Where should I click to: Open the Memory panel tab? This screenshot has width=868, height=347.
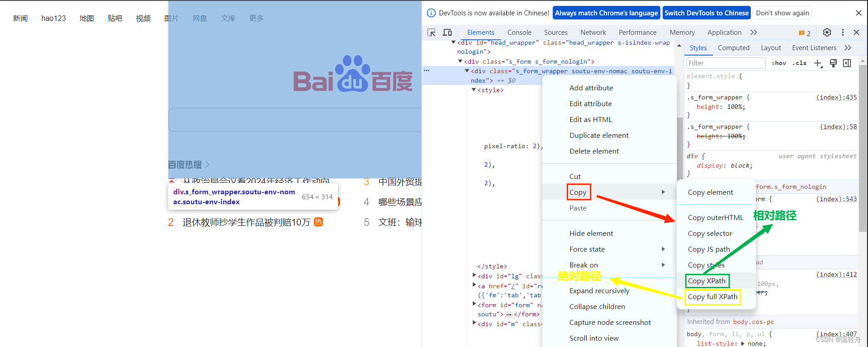[682, 33]
